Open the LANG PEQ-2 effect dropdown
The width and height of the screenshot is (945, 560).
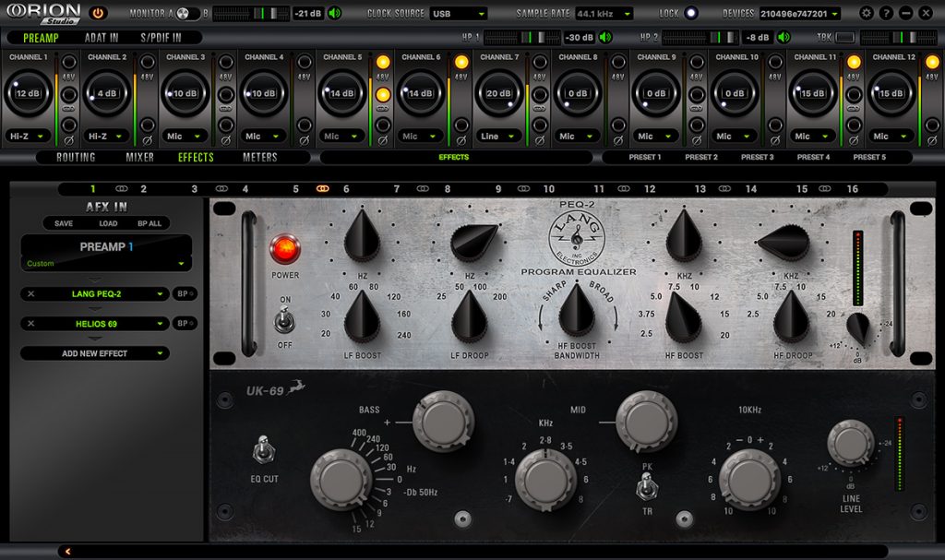[x=95, y=293]
